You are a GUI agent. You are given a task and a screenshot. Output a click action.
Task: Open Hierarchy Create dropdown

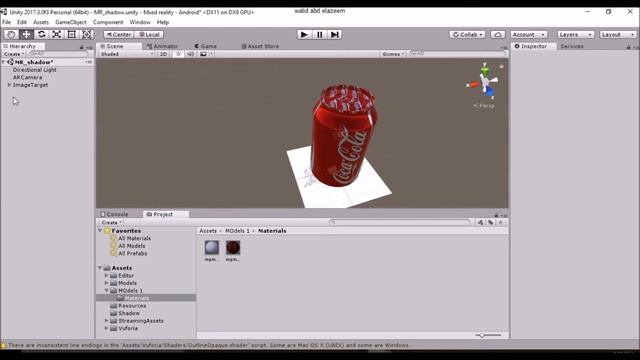(x=14, y=54)
